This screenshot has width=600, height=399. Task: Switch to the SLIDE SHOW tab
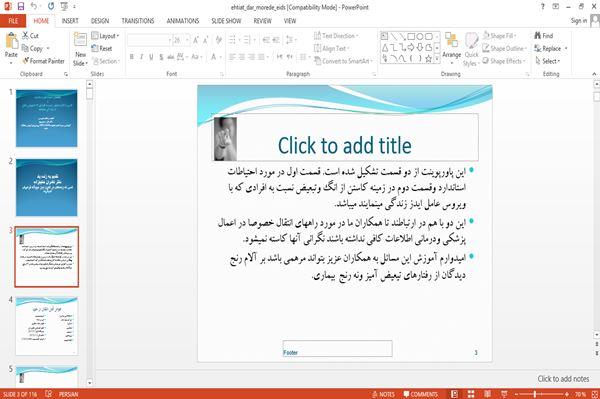click(x=227, y=21)
